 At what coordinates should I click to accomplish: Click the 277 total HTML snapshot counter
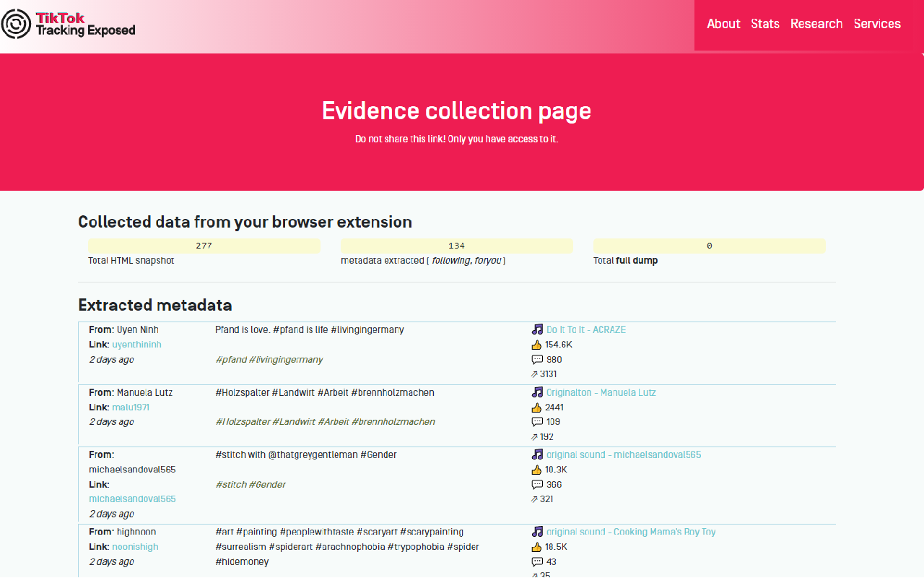coord(204,246)
